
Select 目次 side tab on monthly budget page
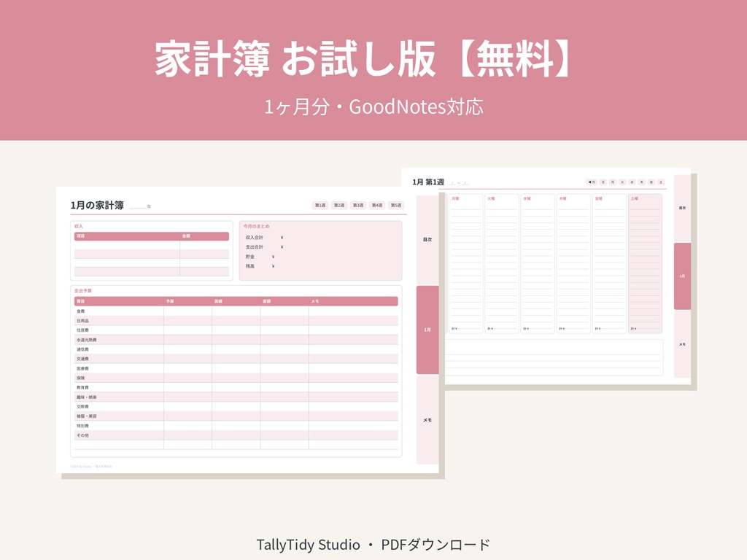coord(427,239)
